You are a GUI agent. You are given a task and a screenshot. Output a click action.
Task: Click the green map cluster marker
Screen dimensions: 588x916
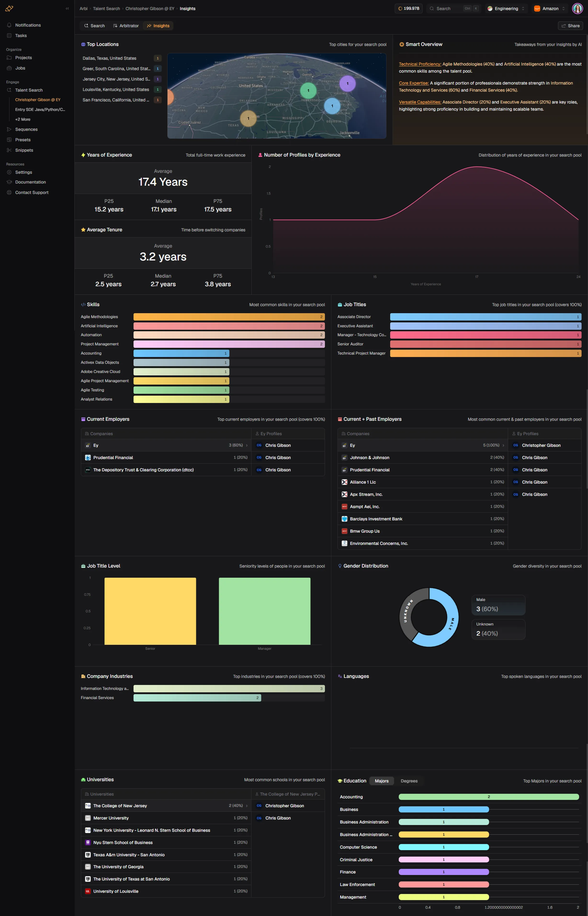(308, 91)
